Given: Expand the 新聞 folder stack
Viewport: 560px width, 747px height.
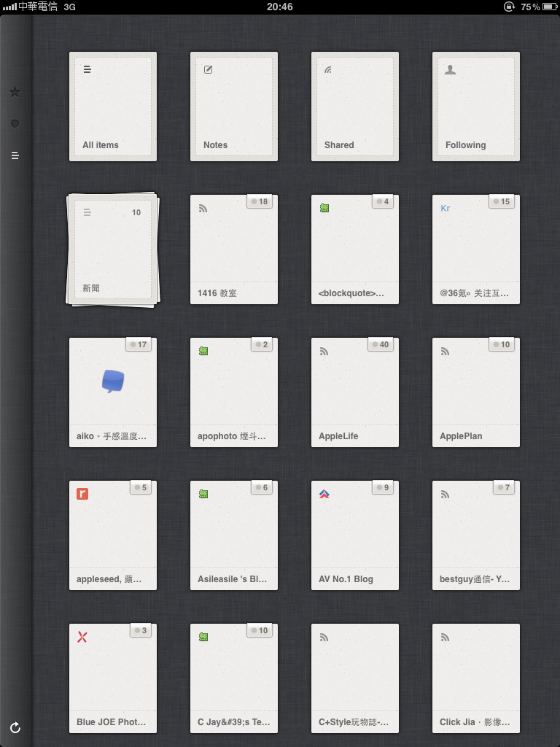Looking at the screenshot, I should pos(113,249).
